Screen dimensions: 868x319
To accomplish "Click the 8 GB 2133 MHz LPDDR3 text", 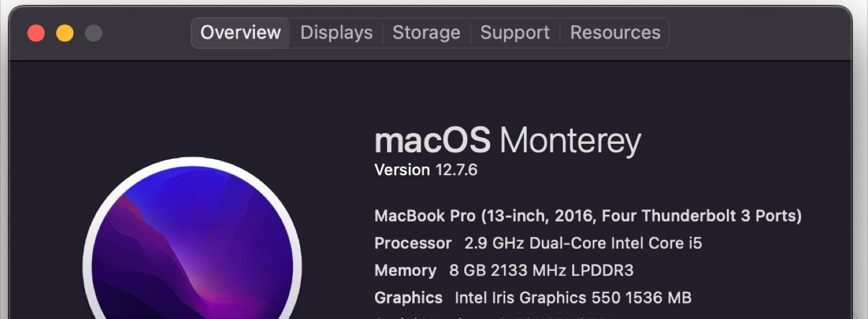I will (541, 271).
